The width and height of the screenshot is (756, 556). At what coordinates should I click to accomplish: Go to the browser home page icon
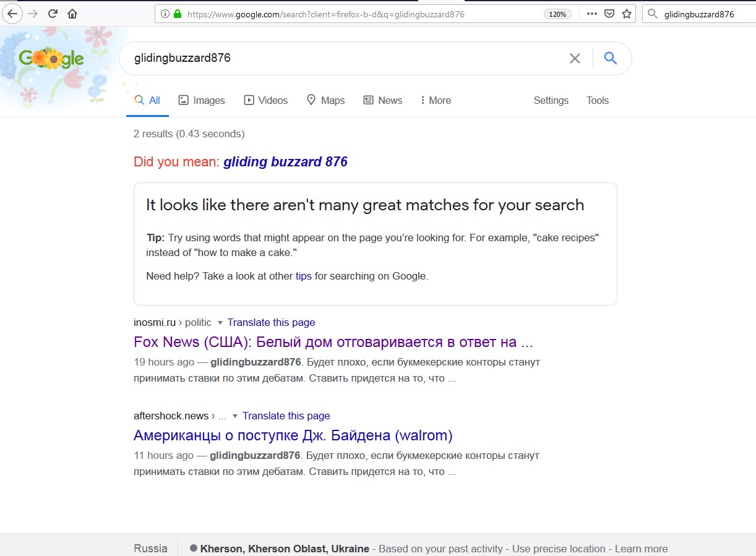(x=72, y=14)
